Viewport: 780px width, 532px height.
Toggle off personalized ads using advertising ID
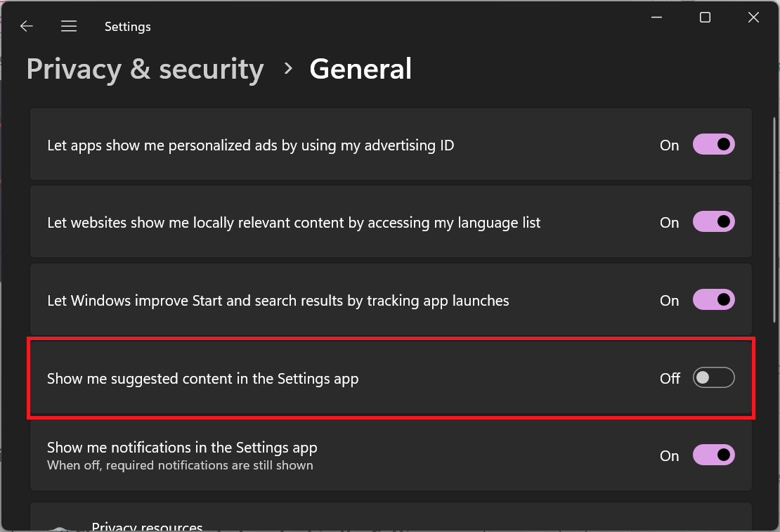(x=713, y=144)
